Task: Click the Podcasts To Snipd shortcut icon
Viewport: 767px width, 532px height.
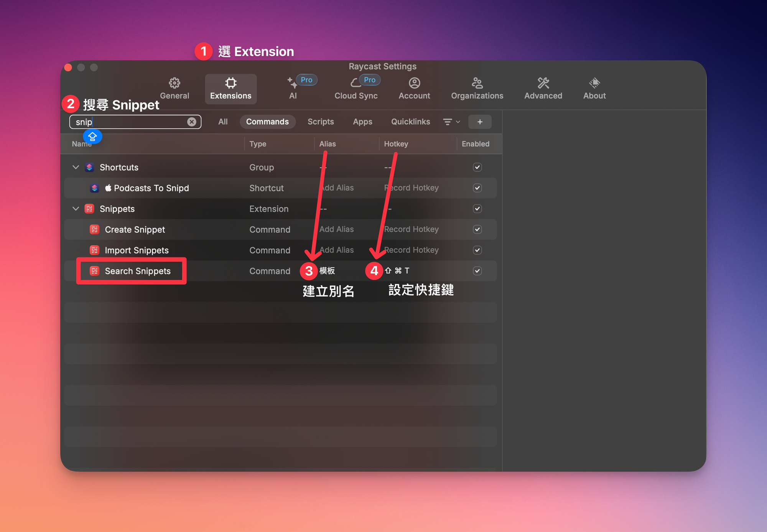Action: tap(94, 188)
